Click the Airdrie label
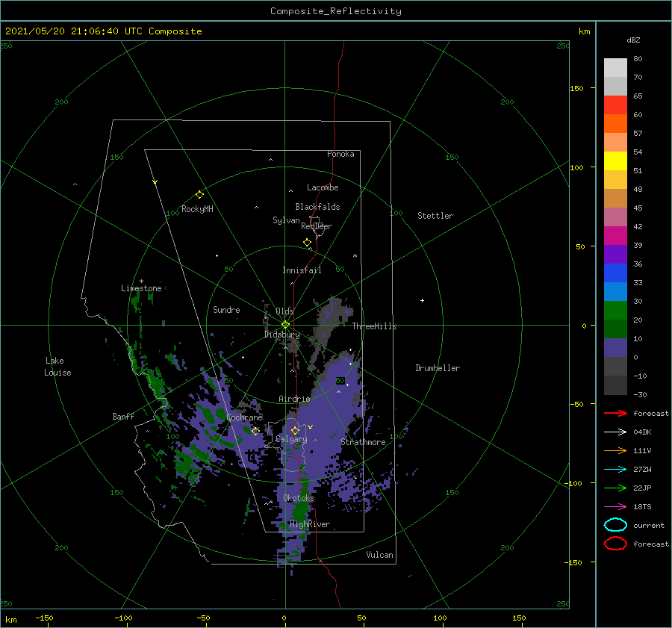672x628 pixels. (x=294, y=399)
